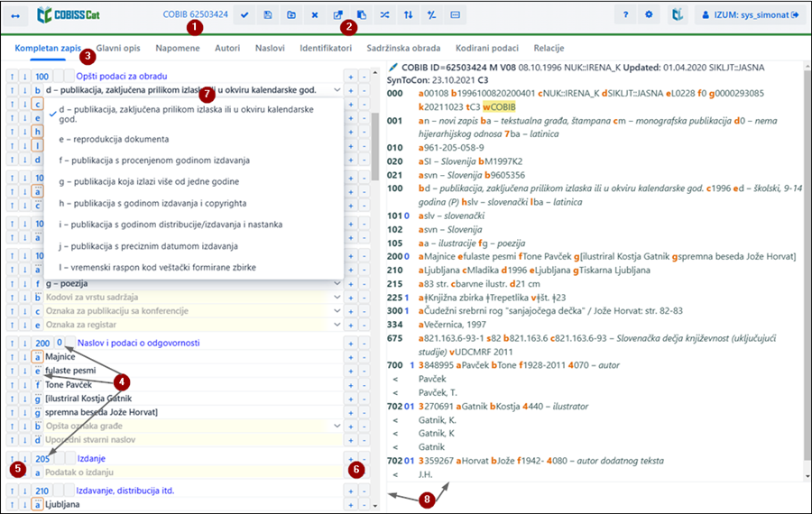Select j – publikacija s preciznim datumom izdavanja
Viewport: 812px width, 514px height.
pyautogui.click(x=194, y=246)
